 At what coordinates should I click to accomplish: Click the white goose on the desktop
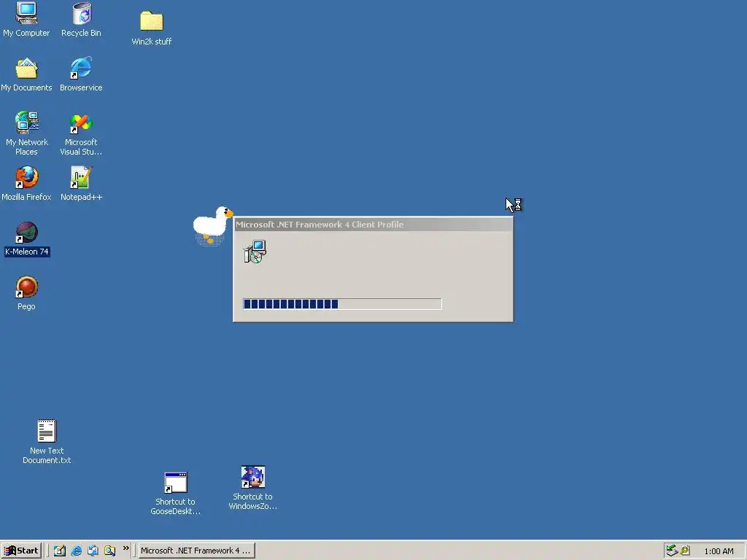[x=212, y=225]
